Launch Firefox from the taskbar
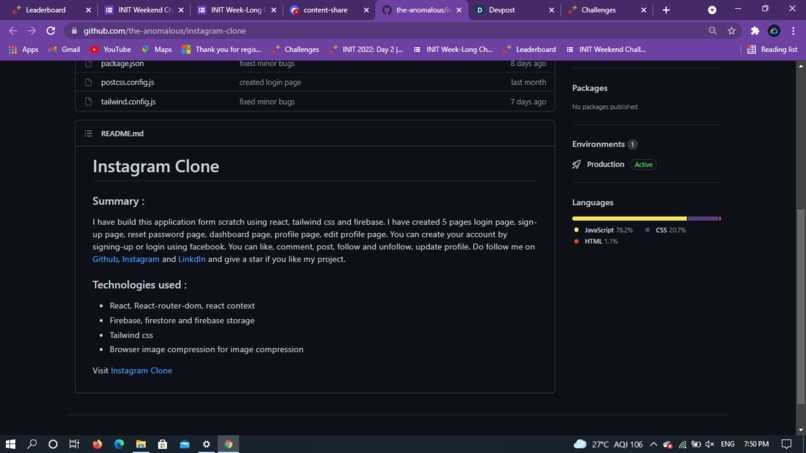806x453 pixels. pyautogui.click(x=97, y=444)
